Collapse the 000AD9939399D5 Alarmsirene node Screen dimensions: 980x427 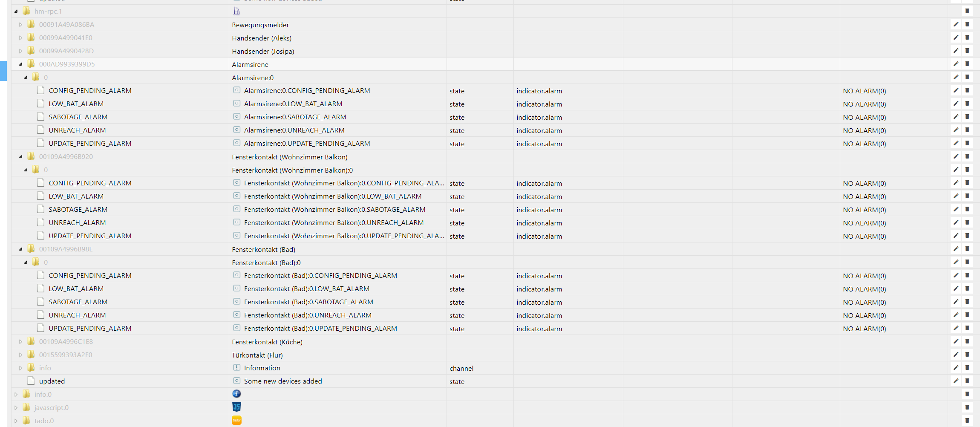[x=20, y=64]
